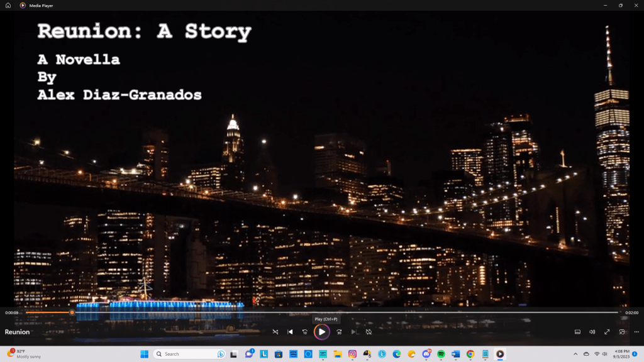Open the subtitles and captions menu
This screenshot has height=362, width=644.
[577, 332]
